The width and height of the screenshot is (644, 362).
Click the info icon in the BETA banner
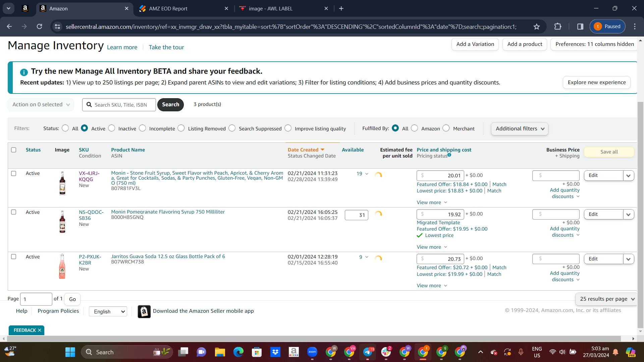click(x=24, y=72)
